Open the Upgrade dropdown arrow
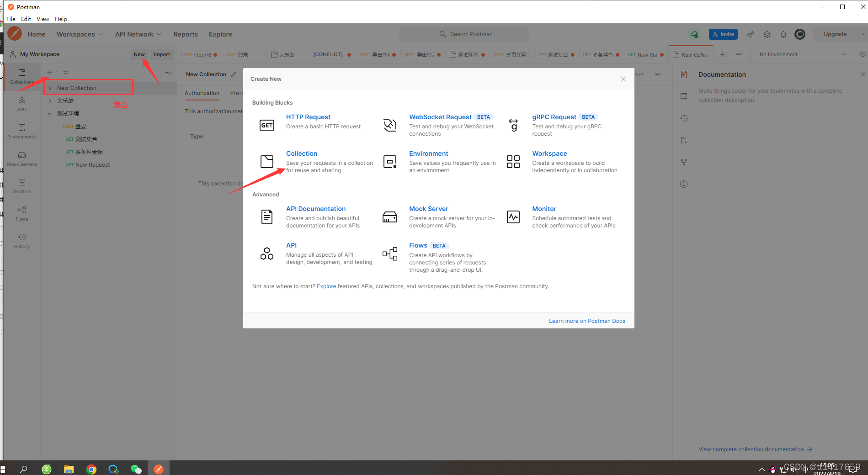Screen dimensions: 868x475 [863, 34]
